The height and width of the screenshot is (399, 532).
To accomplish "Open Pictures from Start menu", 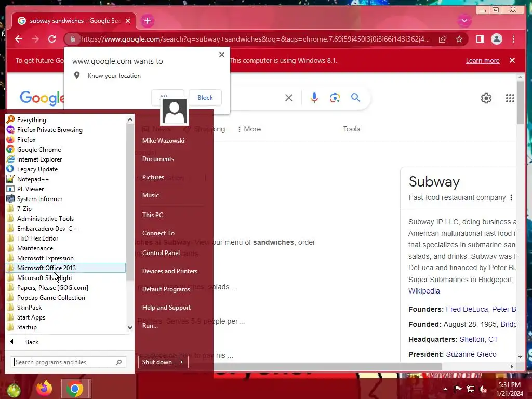I will click(153, 177).
